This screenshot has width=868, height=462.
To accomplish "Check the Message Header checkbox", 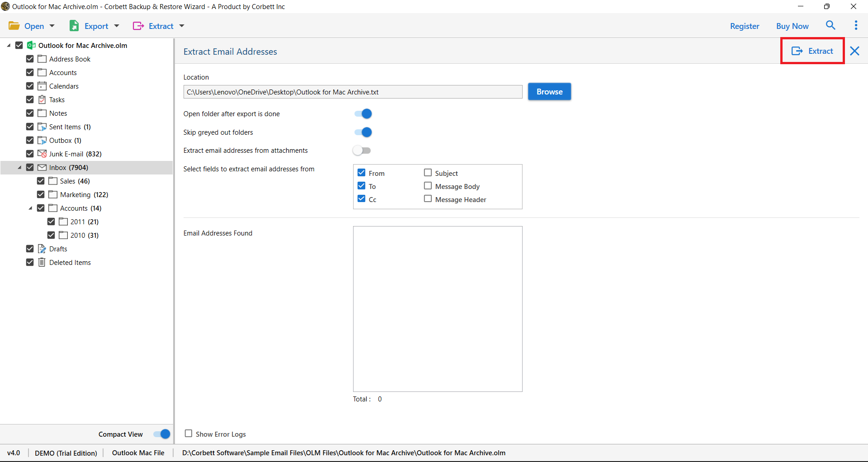I will pos(428,198).
